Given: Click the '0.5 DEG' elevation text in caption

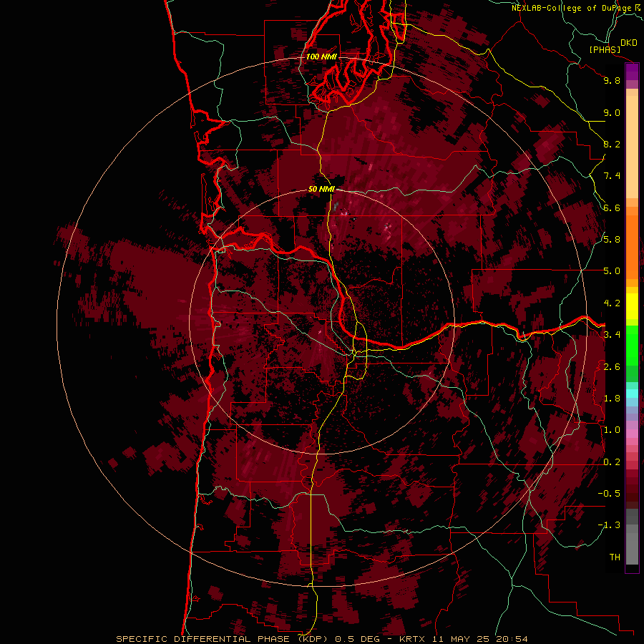Looking at the screenshot, I should point(357,639).
